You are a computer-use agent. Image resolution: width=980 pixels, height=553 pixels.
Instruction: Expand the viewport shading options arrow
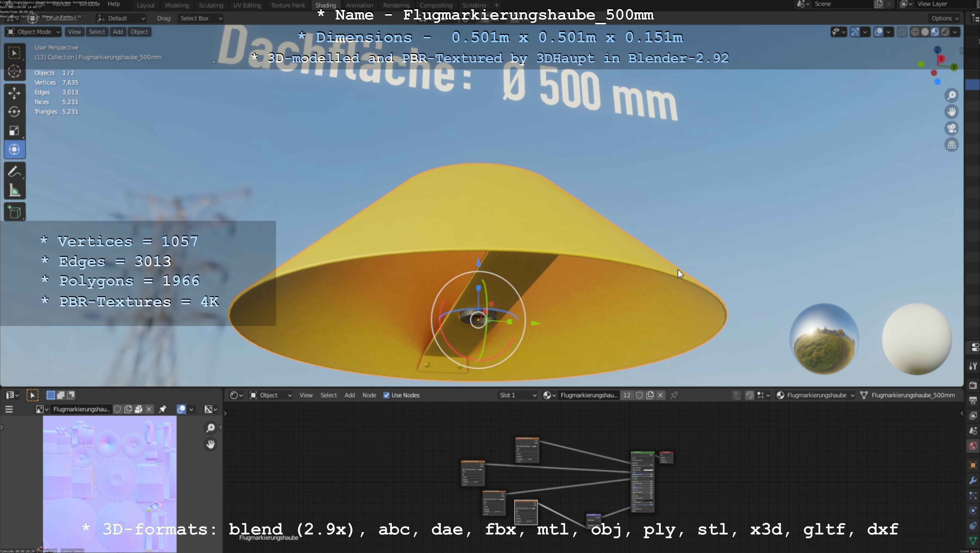(x=955, y=32)
